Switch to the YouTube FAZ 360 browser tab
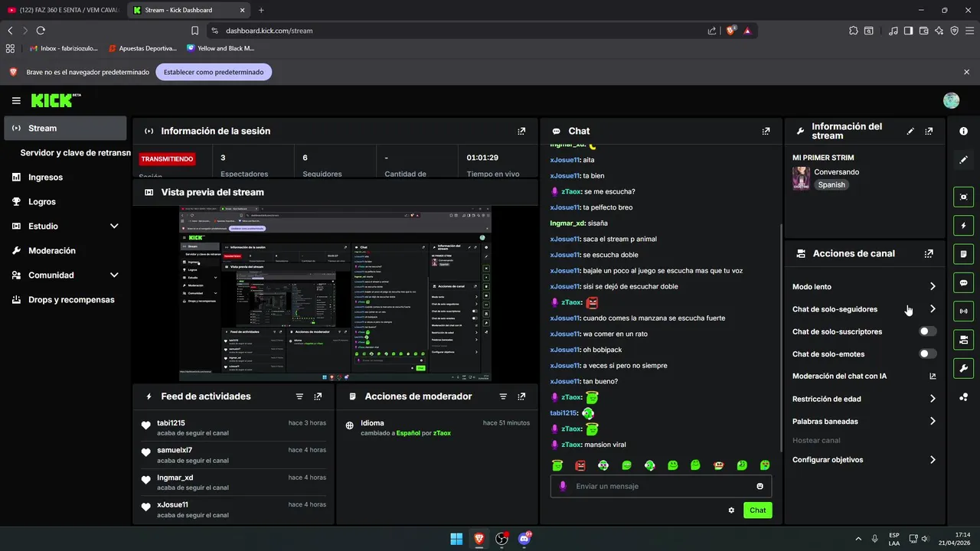Image resolution: width=980 pixels, height=551 pixels. 63,10
